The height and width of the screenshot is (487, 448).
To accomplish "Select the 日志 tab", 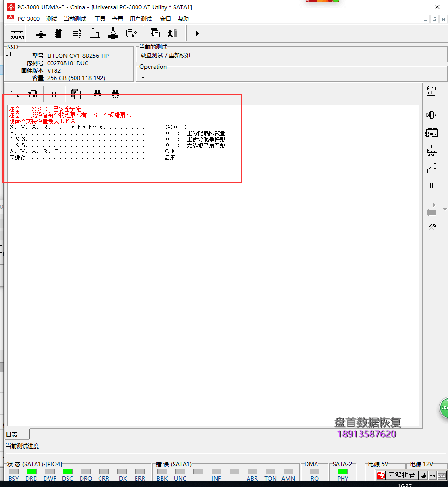I will coord(17,435).
